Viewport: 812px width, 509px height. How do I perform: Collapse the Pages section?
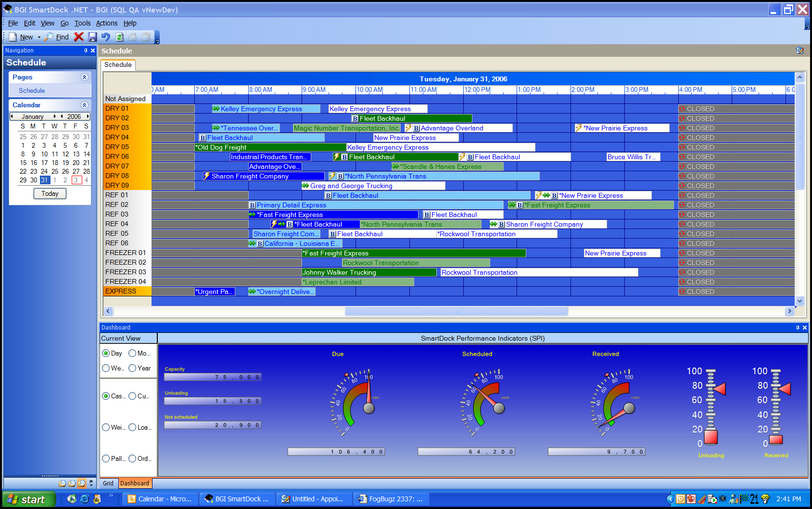(84, 77)
